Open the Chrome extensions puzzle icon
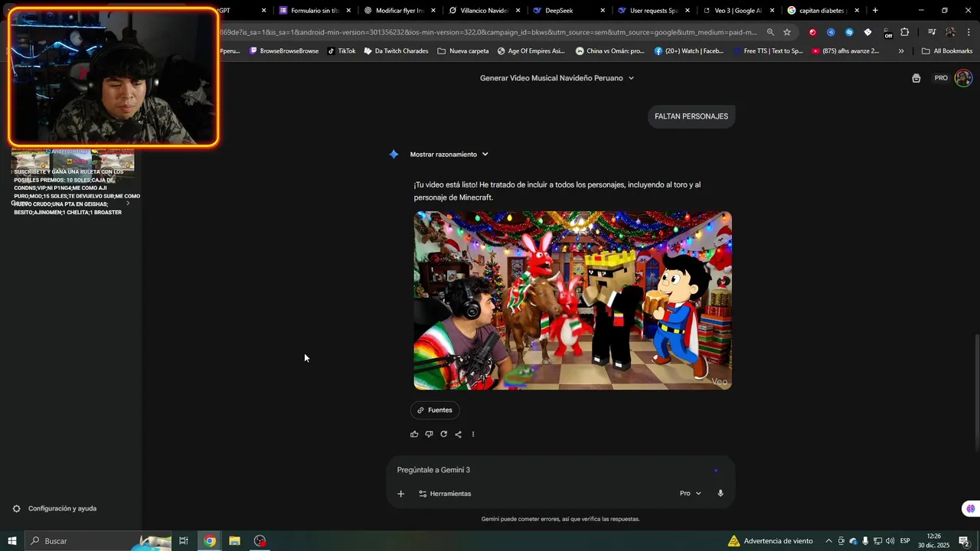Viewport: 980px width, 551px height. point(905,32)
